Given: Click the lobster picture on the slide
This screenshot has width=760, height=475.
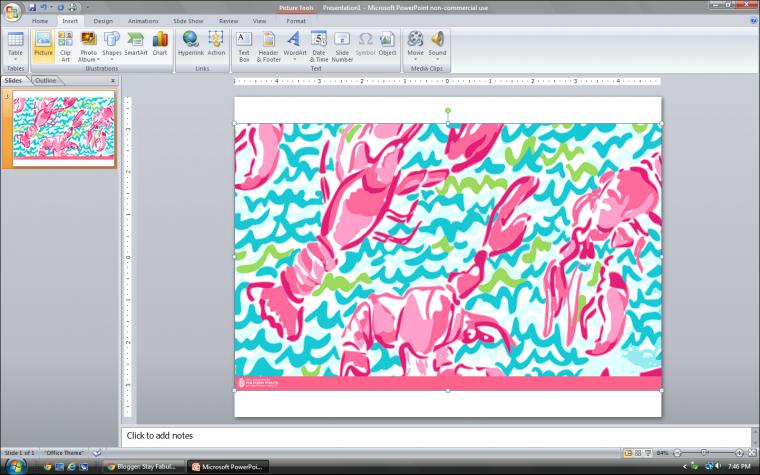Looking at the screenshot, I should (448, 256).
